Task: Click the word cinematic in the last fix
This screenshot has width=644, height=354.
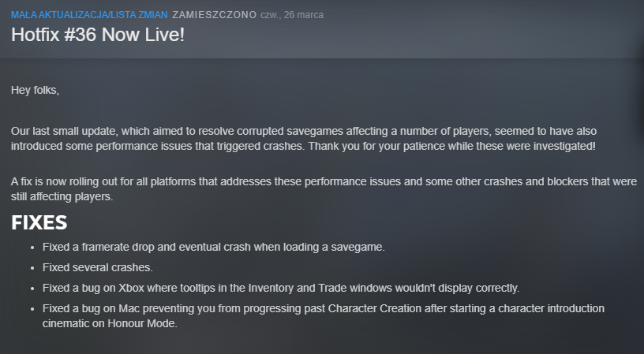Action: (x=70, y=322)
